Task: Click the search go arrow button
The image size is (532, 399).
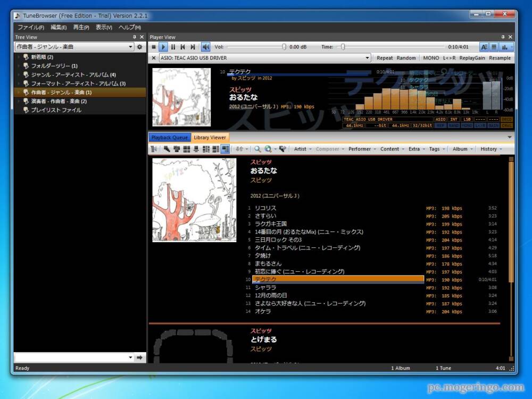Action: (139, 358)
